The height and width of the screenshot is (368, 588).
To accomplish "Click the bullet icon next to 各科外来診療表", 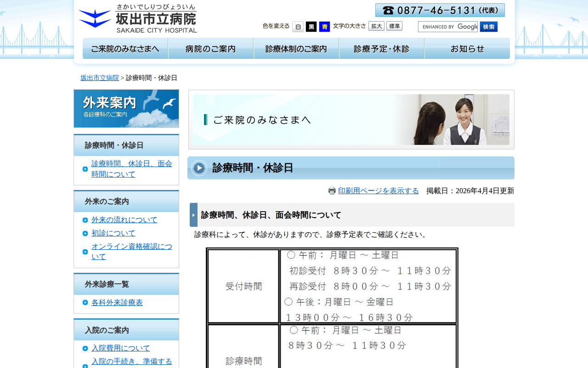I will click(x=85, y=302).
